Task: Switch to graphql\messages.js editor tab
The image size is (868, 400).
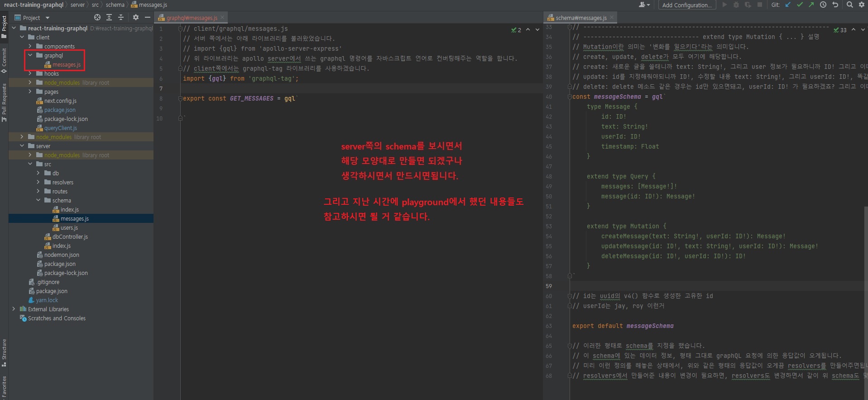Action: (191, 18)
